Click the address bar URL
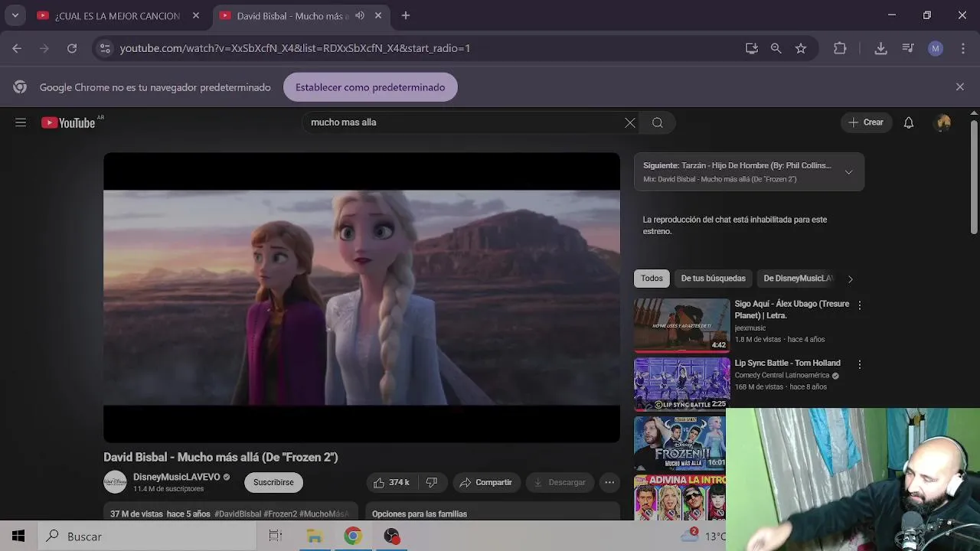Viewport: 980px width, 551px height. (295, 48)
